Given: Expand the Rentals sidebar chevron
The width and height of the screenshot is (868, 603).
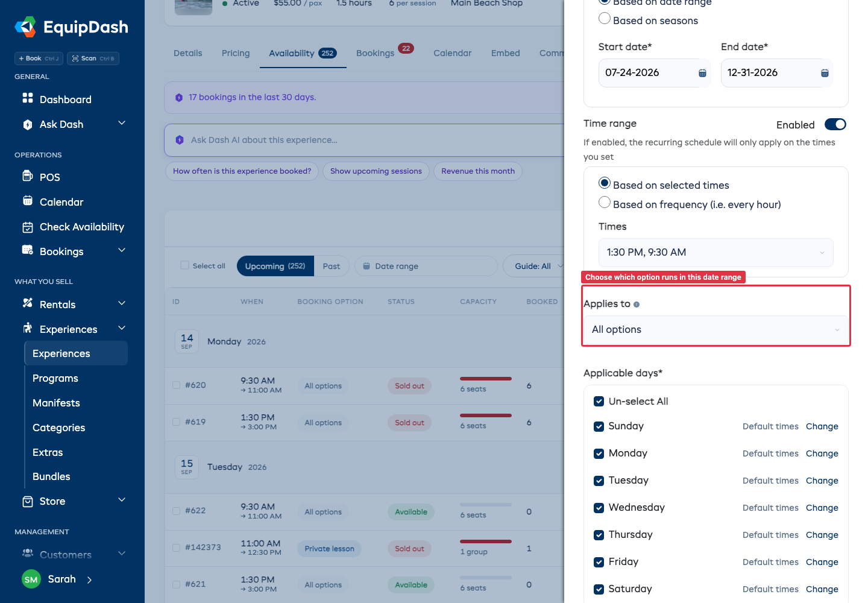Looking at the screenshot, I should click(122, 303).
